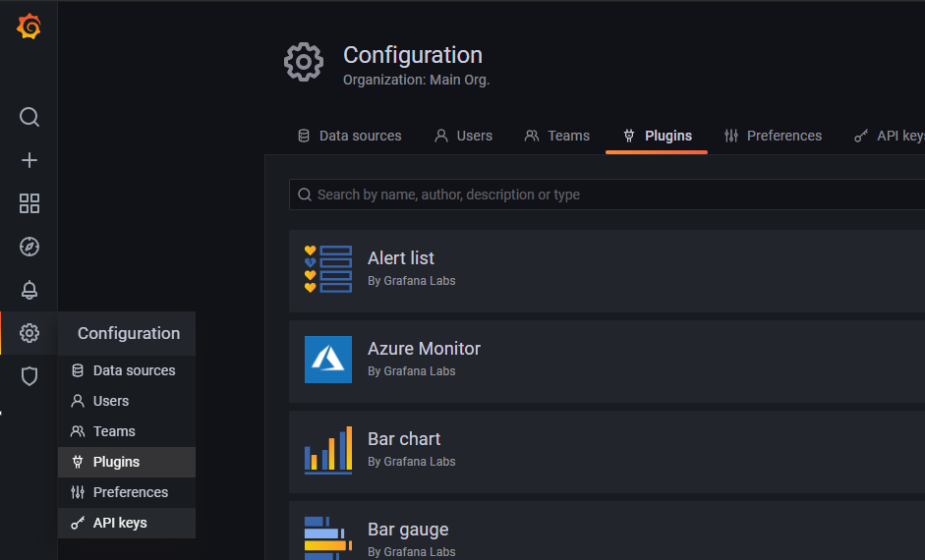Screen dimensions: 925x560
Task: Open the Bar chart plugin title
Action: (x=403, y=438)
